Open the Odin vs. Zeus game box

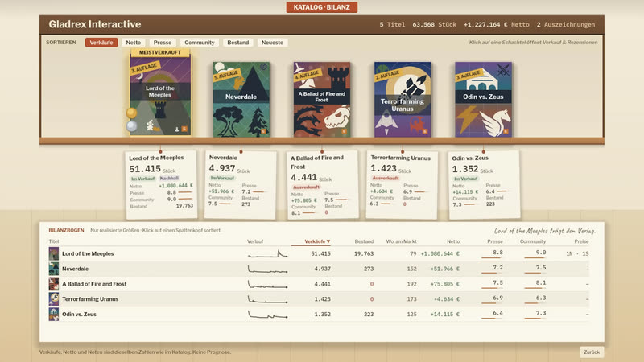(x=484, y=99)
